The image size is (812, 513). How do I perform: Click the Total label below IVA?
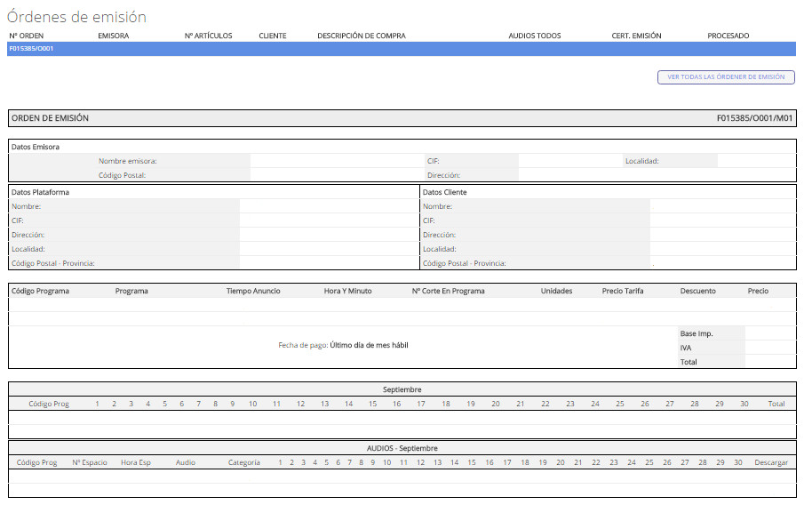click(x=689, y=362)
